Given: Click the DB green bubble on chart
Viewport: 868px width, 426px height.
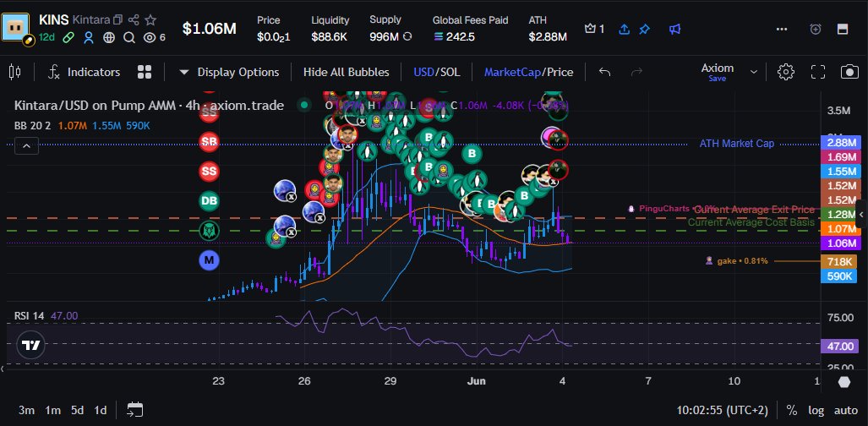Looking at the screenshot, I should pyautogui.click(x=210, y=201).
